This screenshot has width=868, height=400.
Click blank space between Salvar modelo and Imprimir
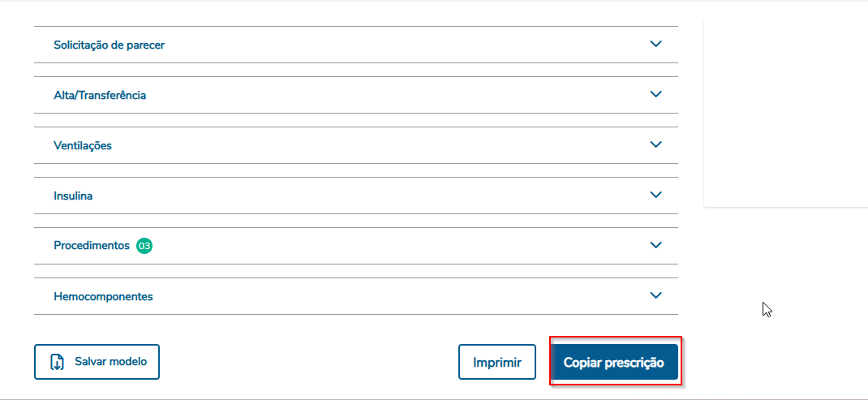point(308,362)
